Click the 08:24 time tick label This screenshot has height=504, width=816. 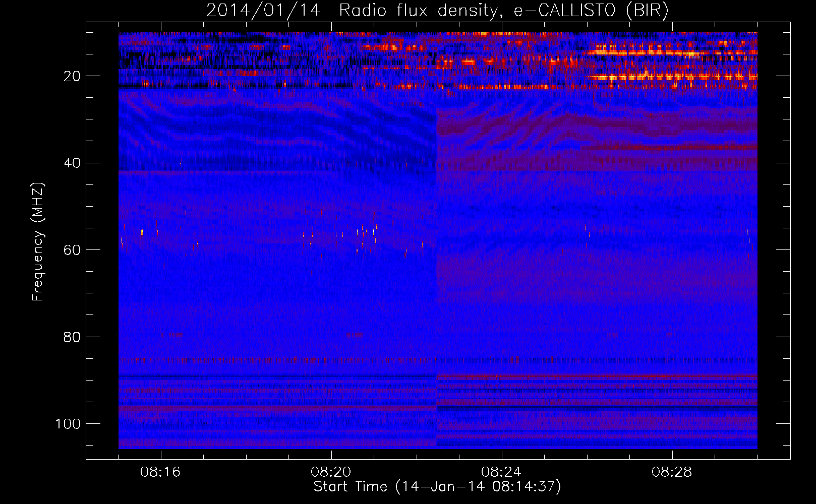pyautogui.click(x=501, y=472)
